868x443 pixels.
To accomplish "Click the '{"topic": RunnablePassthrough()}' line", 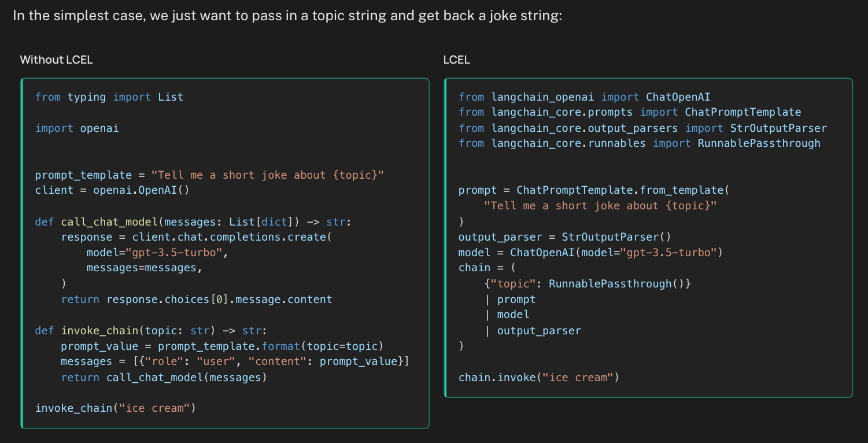I will [588, 284].
